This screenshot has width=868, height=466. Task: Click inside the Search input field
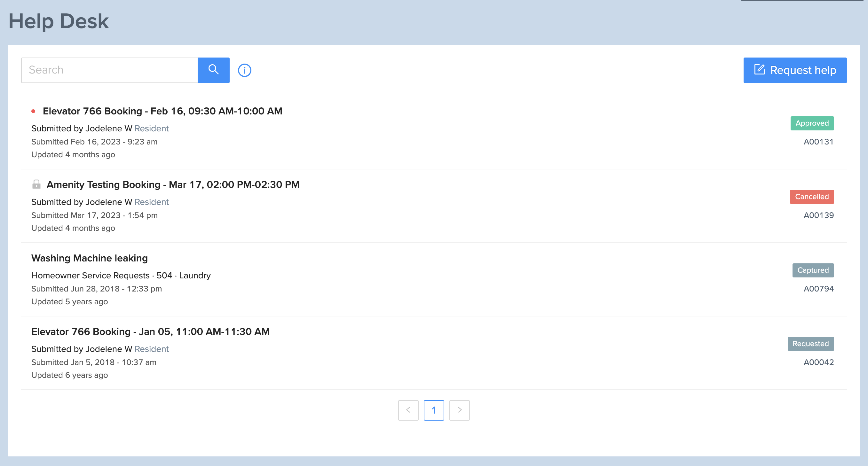pyautogui.click(x=109, y=70)
